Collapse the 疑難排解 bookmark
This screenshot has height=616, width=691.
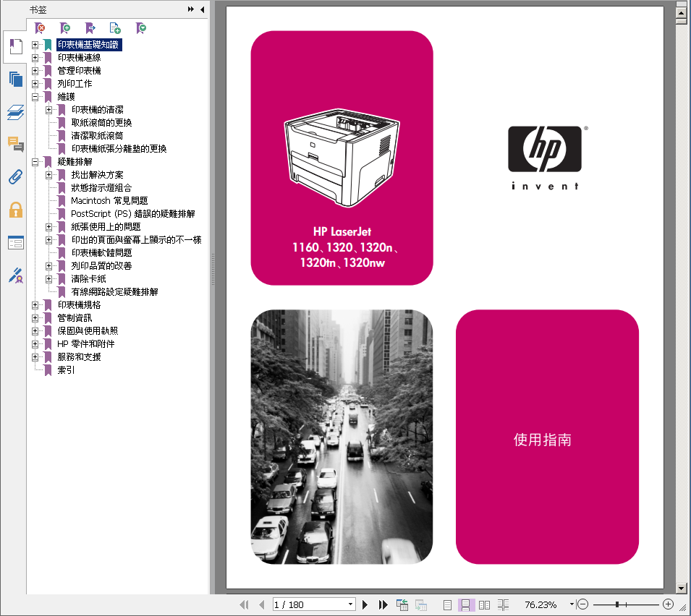[x=35, y=162]
